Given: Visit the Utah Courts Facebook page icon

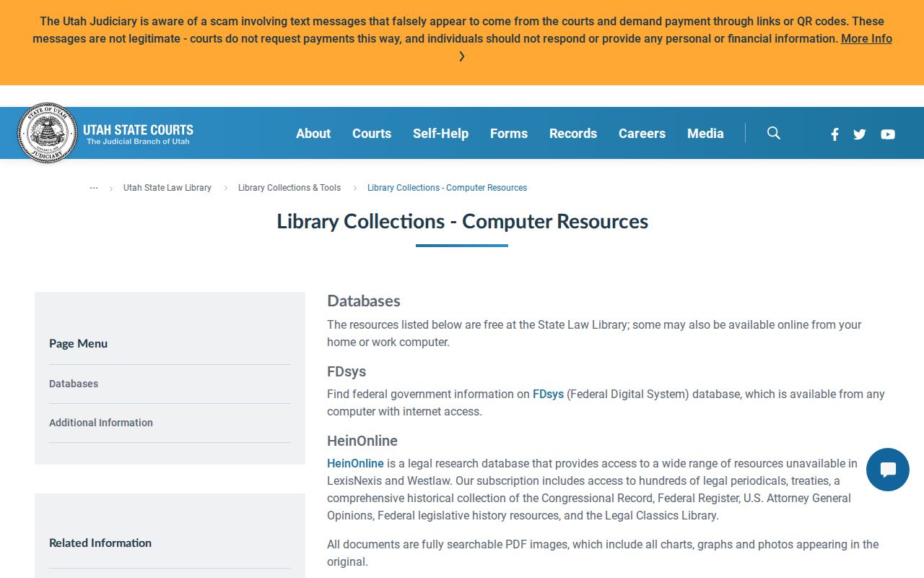Looking at the screenshot, I should pos(834,134).
